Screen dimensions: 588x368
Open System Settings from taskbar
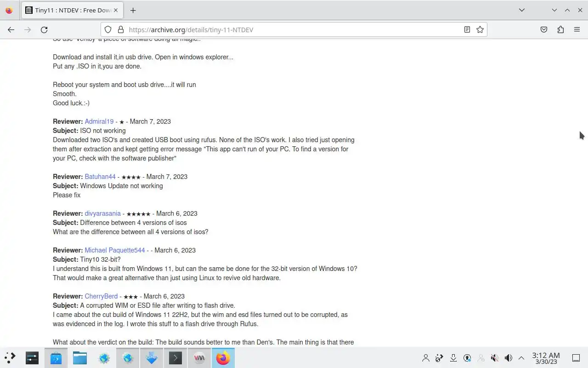(32, 357)
